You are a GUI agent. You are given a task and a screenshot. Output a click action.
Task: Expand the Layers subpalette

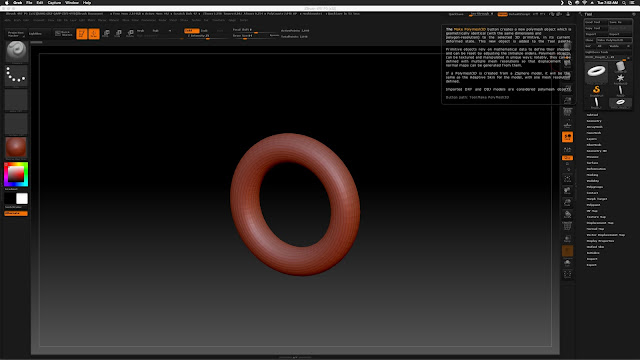tap(592, 139)
